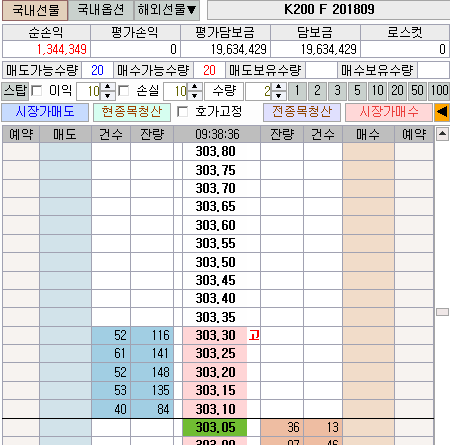
Task: Click the 시장가매도 button
Action: 45,112
